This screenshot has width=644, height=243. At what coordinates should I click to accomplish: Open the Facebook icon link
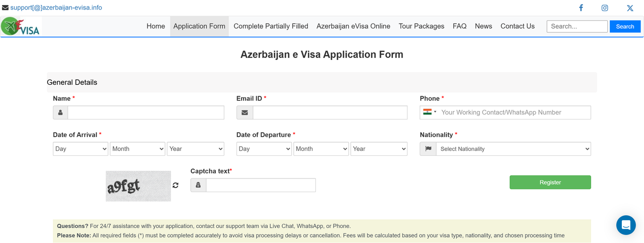(581, 8)
